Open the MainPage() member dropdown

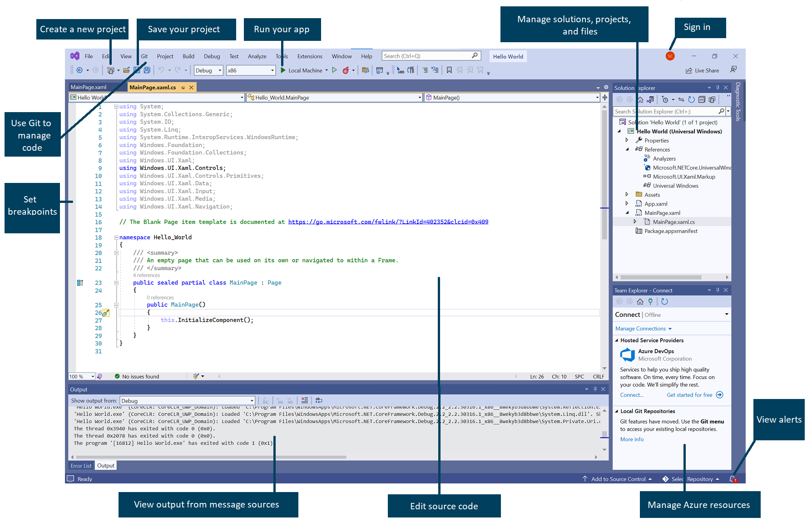tap(512, 98)
